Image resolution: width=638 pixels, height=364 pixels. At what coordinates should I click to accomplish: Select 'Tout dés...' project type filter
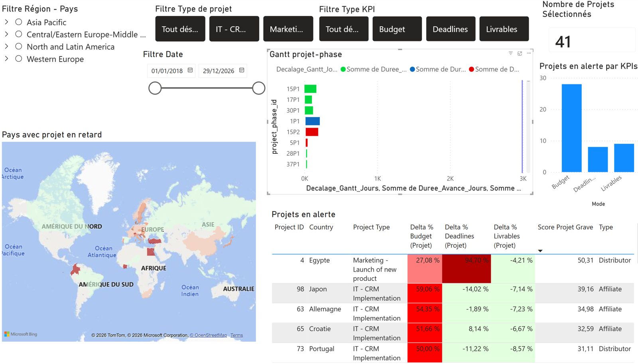pos(180,29)
